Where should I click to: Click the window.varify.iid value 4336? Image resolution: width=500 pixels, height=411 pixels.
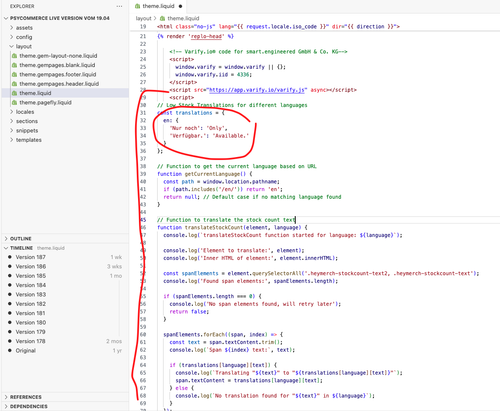(x=243, y=74)
